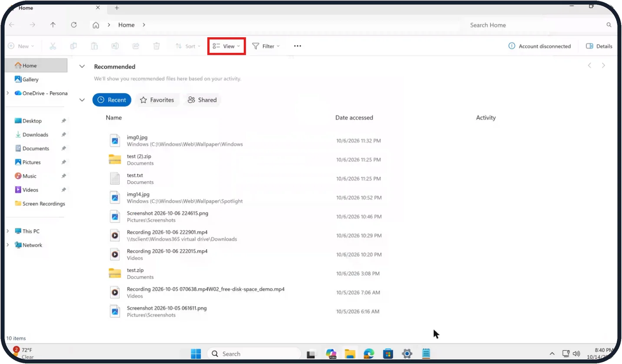Expand the Network tree node
The image size is (622, 364).
tap(8, 245)
